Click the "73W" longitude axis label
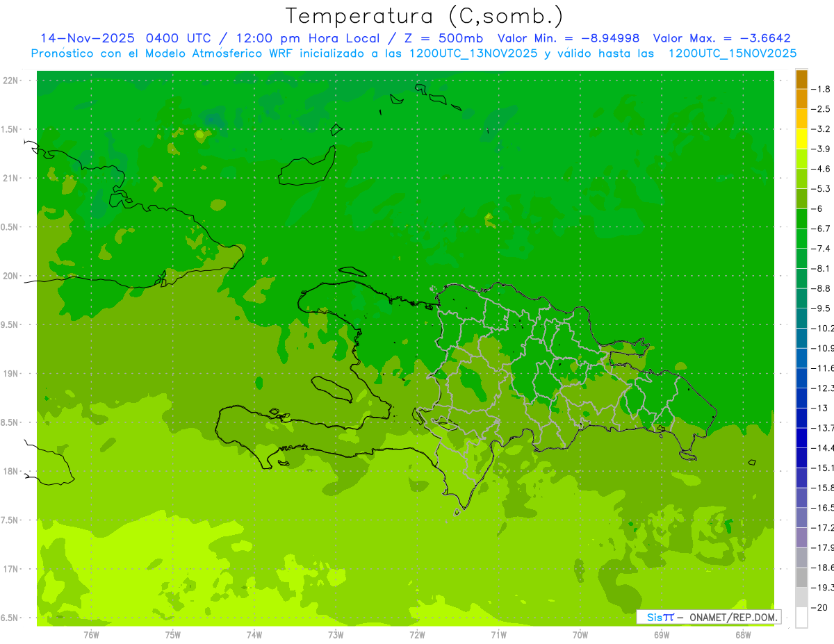The width and height of the screenshot is (834, 644). tap(336, 634)
